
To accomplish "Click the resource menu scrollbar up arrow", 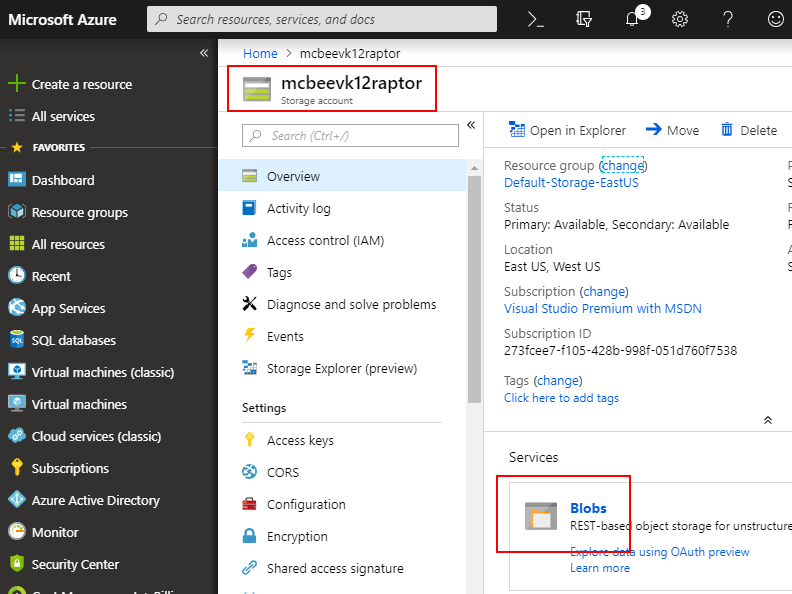I will coord(474,168).
